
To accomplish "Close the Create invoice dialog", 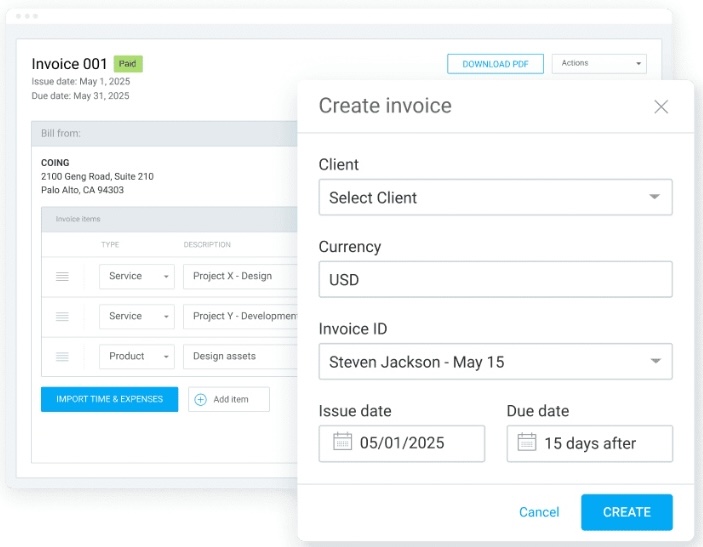I will tap(661, 107).
